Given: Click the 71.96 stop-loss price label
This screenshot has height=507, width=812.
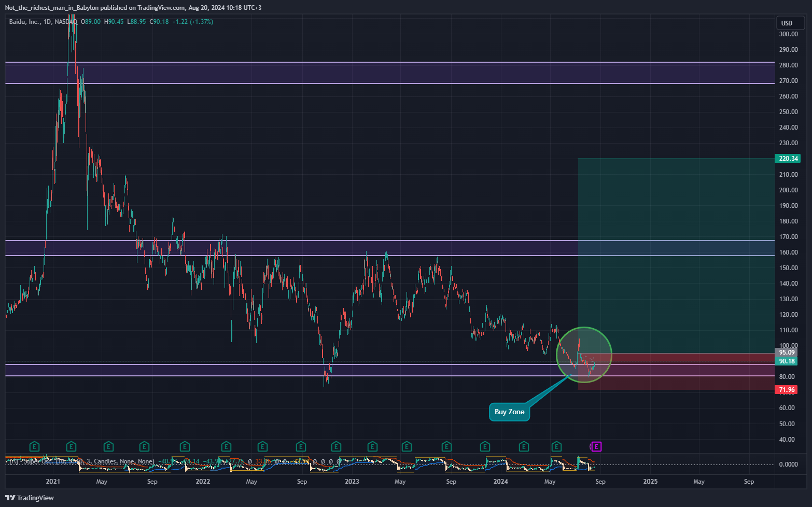Looking at the screenshot, I should click(787, 390).
